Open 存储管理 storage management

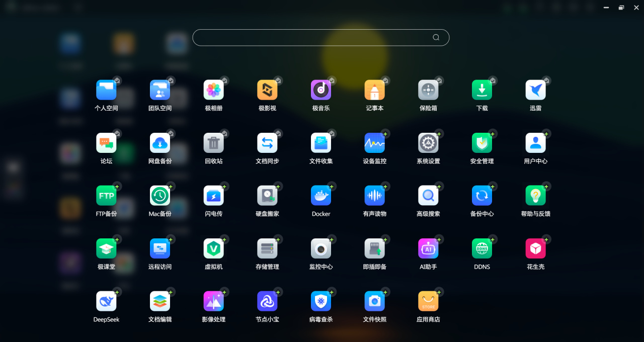click(x=267, y=248)
